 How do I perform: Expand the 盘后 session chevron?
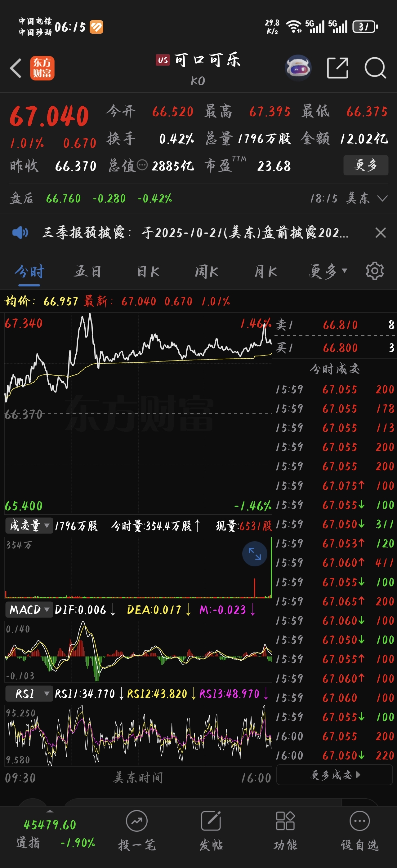point(382,198)
